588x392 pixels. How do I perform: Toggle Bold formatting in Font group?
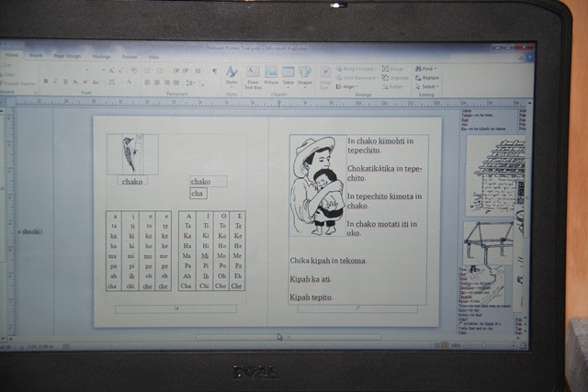pyautogui.click(x=46, y=82)
